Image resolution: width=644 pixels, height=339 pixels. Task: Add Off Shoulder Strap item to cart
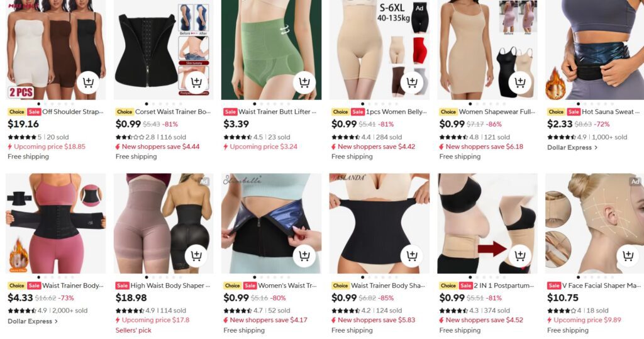pos(88,82)
